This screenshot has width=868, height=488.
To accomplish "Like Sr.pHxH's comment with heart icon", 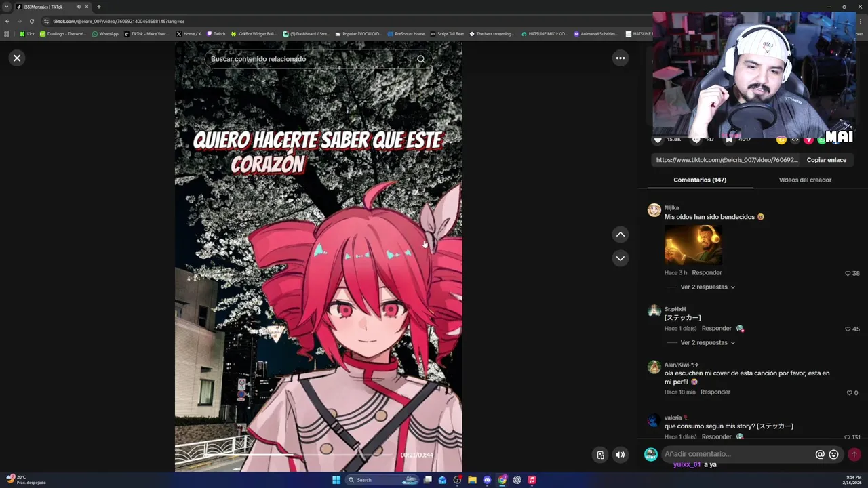I will (x=848, y=329).
